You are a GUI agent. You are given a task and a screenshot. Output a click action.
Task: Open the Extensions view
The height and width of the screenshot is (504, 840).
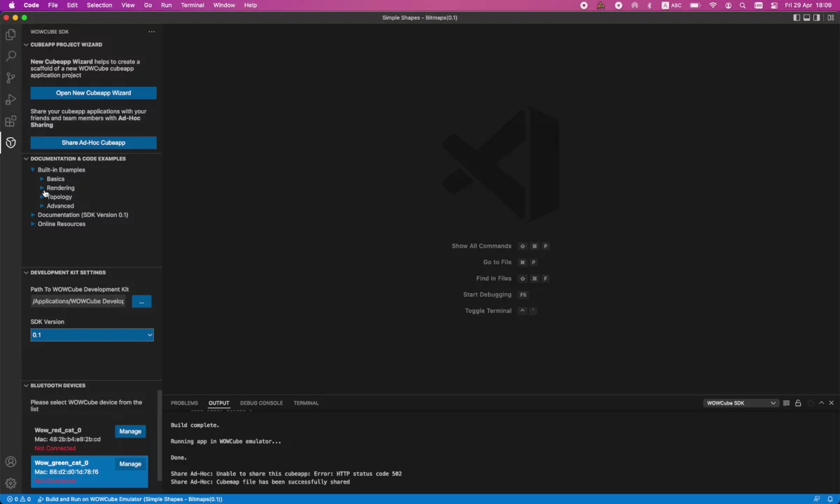click(10, 121)
